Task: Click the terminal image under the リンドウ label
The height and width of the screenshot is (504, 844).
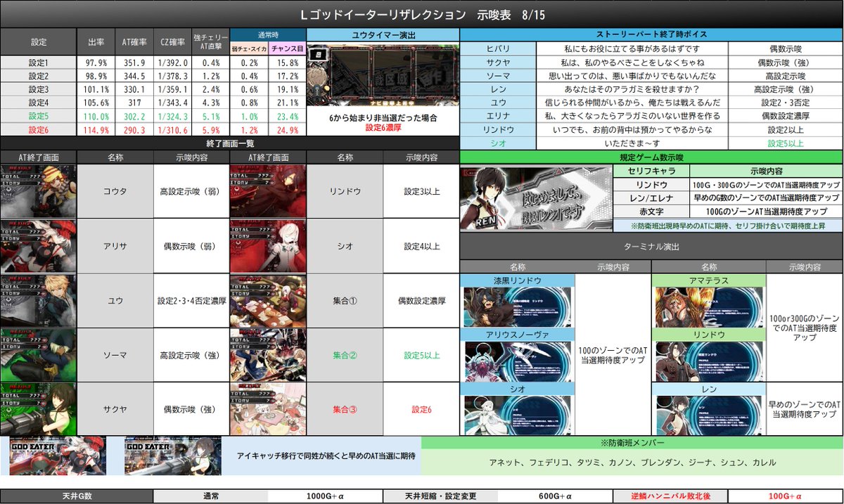Action: 709,362
